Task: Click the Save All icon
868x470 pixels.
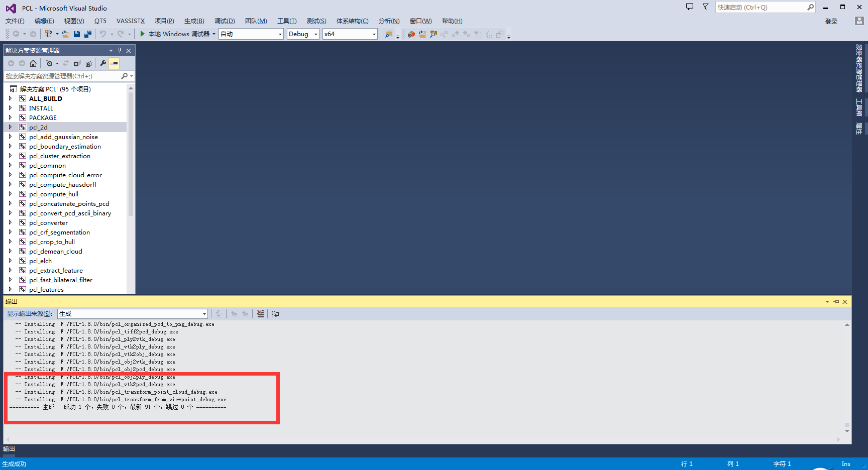Action: click(x=88, y=34)
